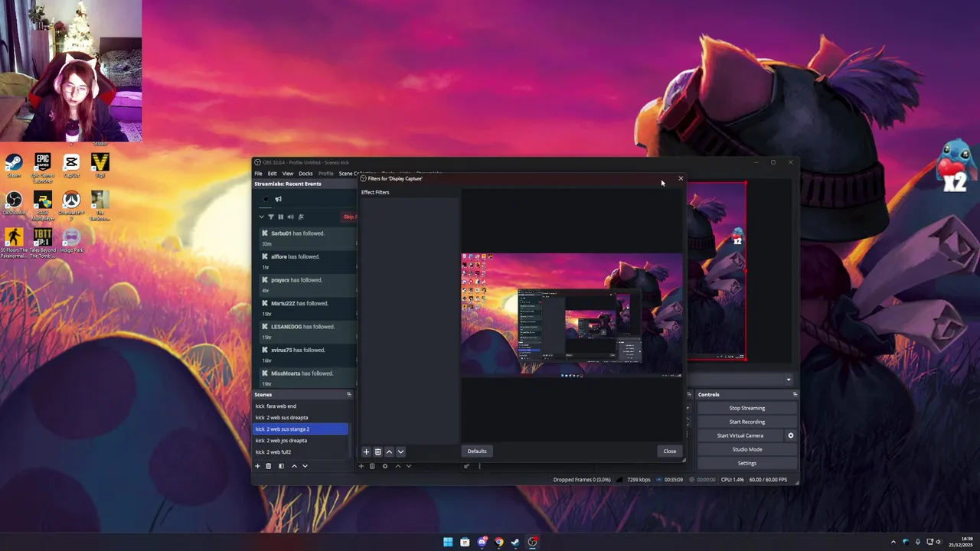Open Overwatch desktop shortcut

[x=71, y=205]
